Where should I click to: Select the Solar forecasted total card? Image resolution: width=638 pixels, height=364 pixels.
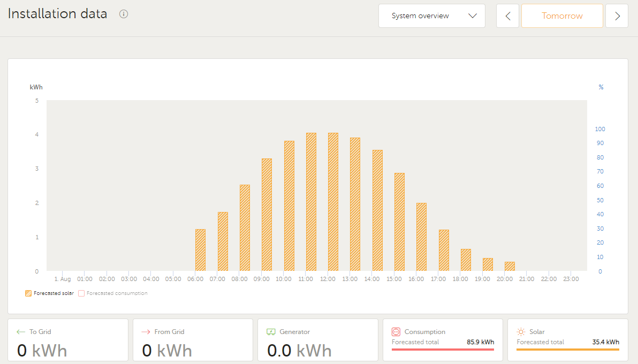(567, 340)
